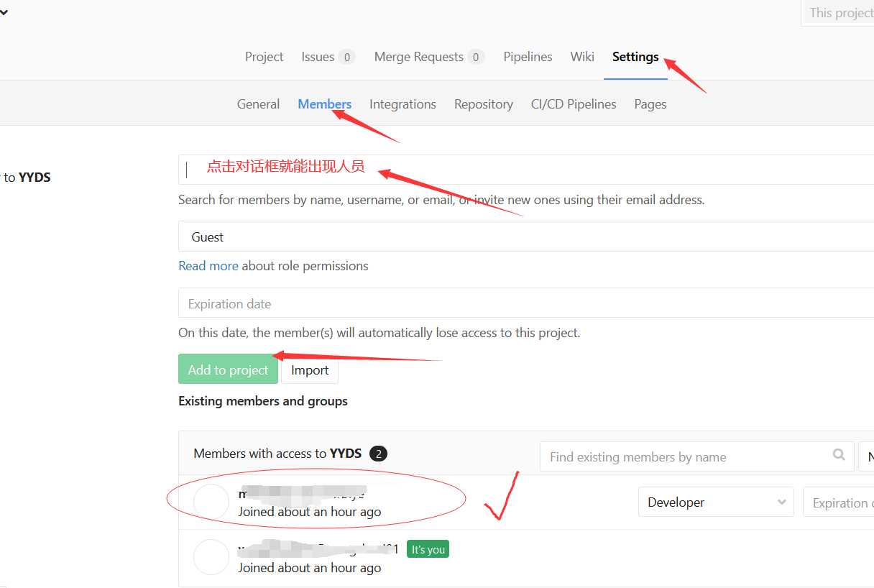Click the It's you member avatar
The image size is (874, 588).
pos(211,557)
